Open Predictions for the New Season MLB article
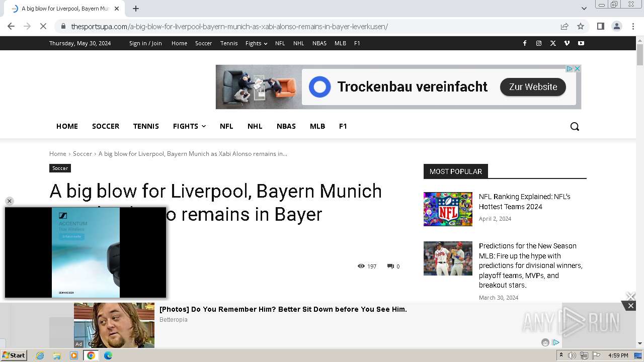This screenshot has height=362, width=644. click(531, 265)
